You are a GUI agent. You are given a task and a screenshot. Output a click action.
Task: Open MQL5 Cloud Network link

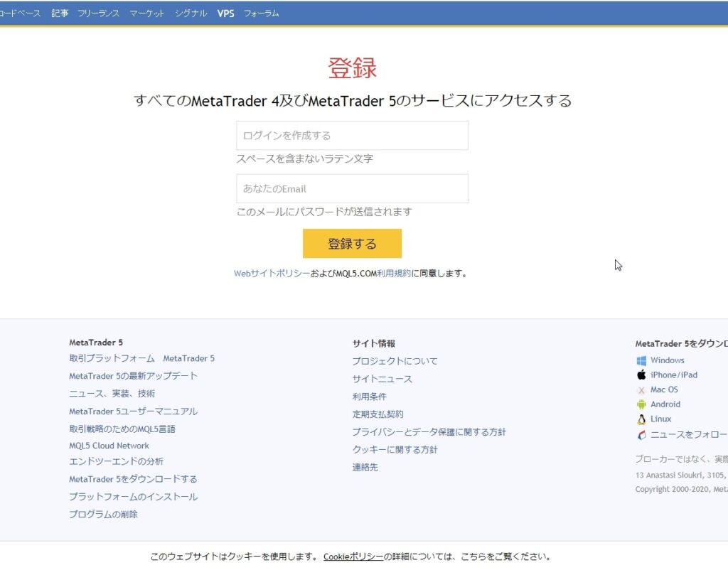pyautogui.click(x=109, y=446)
